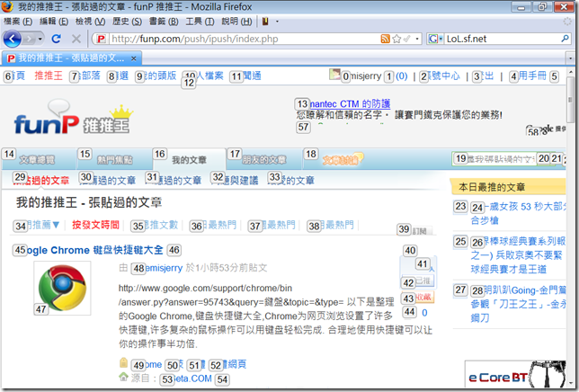Reload the funP page
Image resolution: width=579 pixels, height=392 pixels.
click(56, 39)
